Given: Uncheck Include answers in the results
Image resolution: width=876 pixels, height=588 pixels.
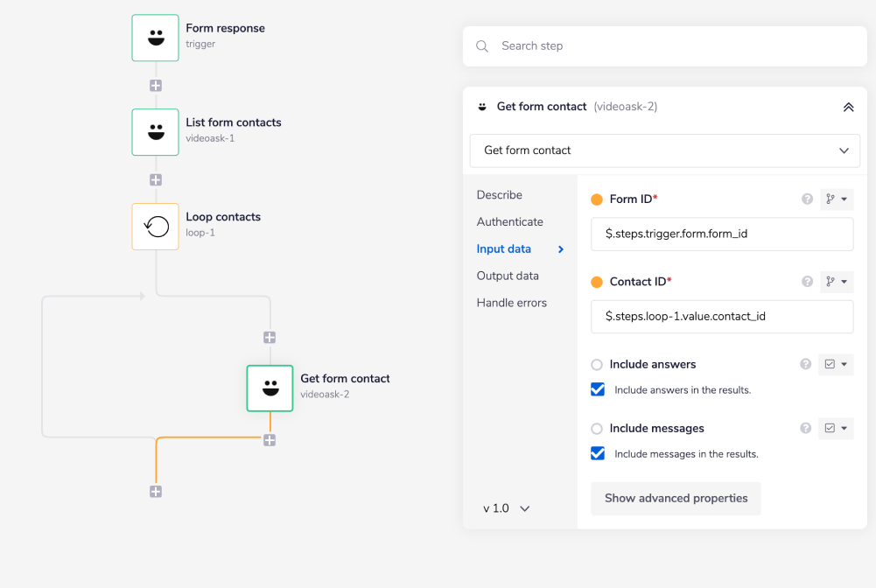Looking at the screenshot, I should (x=598, y=389).
